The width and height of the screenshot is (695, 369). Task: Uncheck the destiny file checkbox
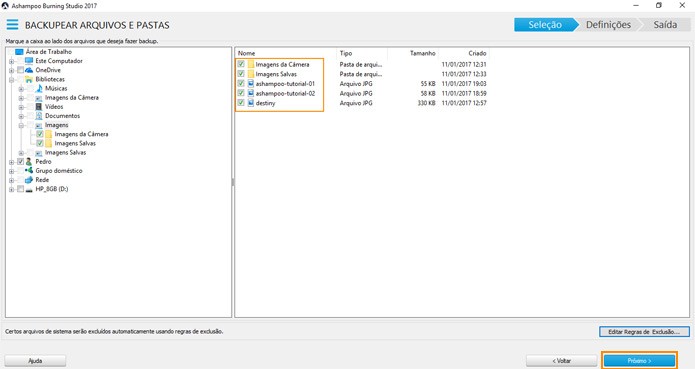click(241, 103)
